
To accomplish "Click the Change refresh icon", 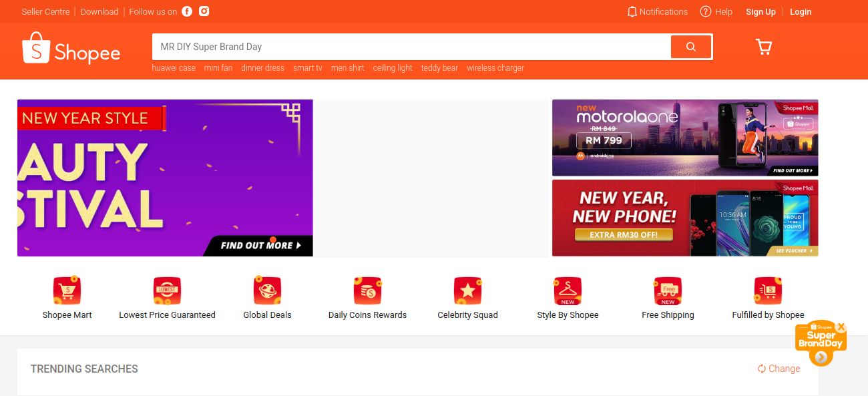I will point(761,369).
